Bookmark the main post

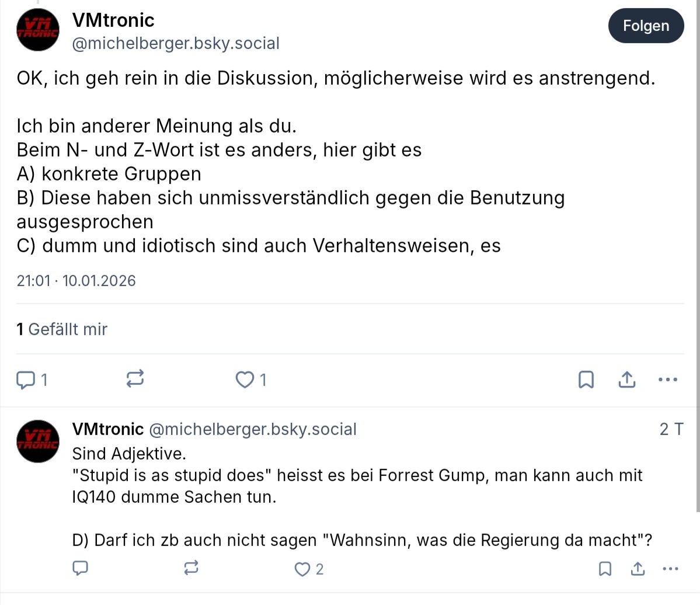point(586,380)
